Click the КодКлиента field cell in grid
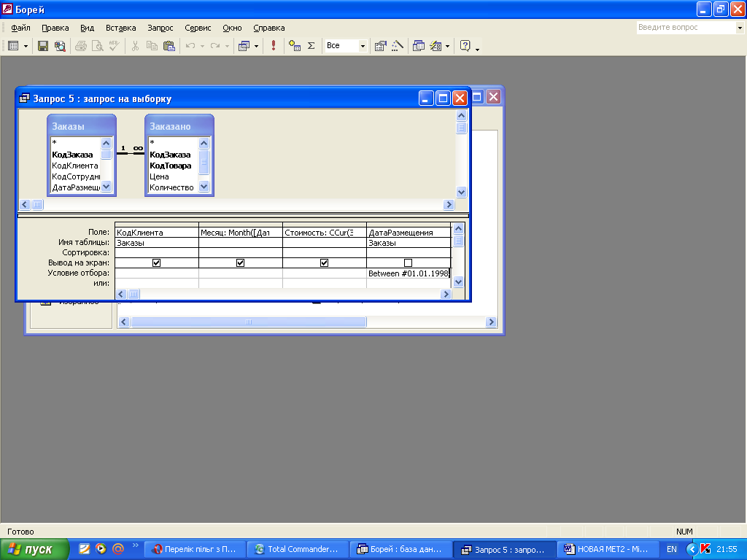The height and width of the screenshot is (560, 747). tap(157, 233)
